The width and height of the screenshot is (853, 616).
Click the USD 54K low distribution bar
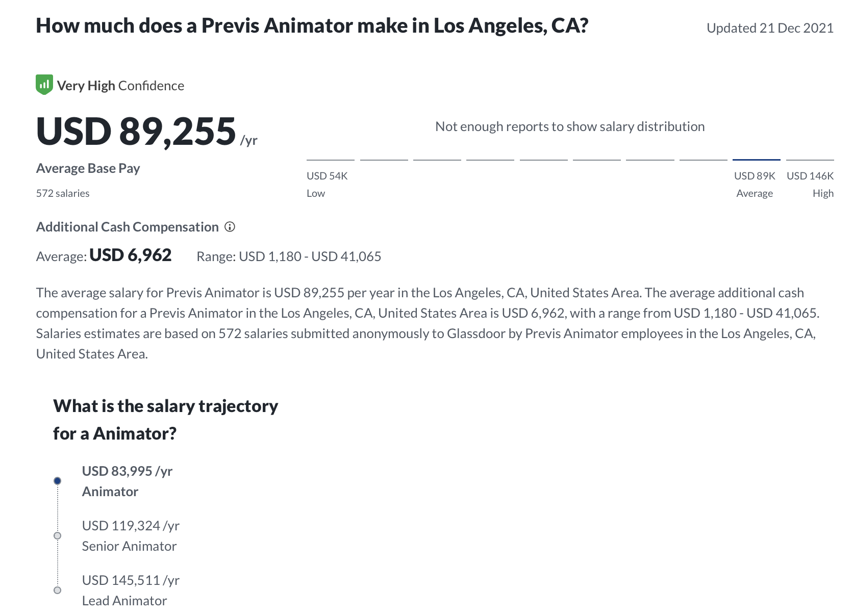[331, 160]
